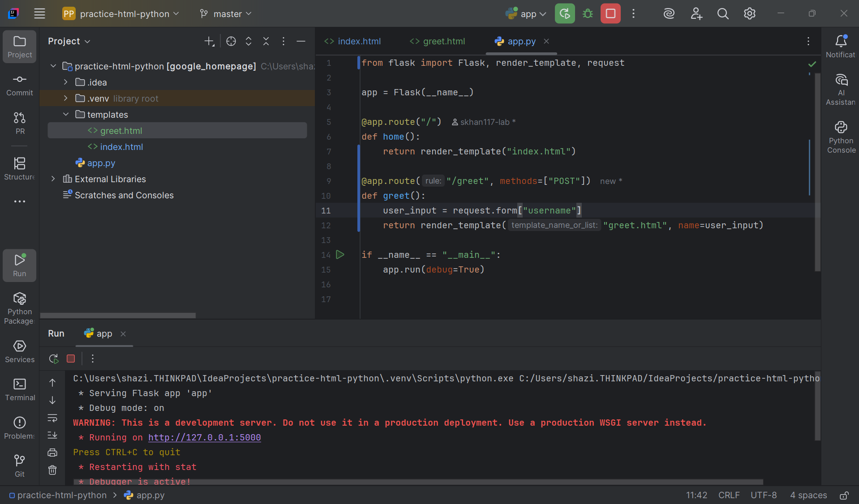Open the Structure tool window

20,169
